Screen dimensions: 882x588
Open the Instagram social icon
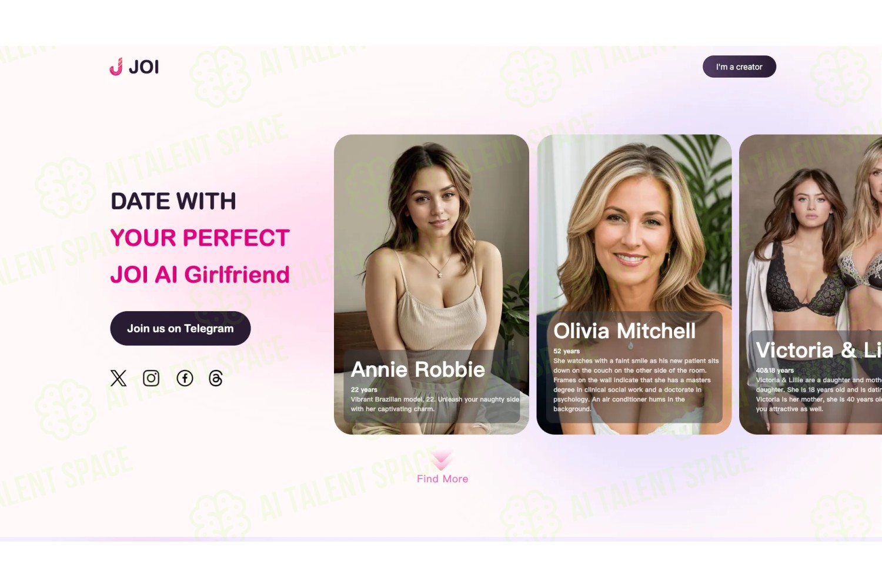(x=151, y=378)
